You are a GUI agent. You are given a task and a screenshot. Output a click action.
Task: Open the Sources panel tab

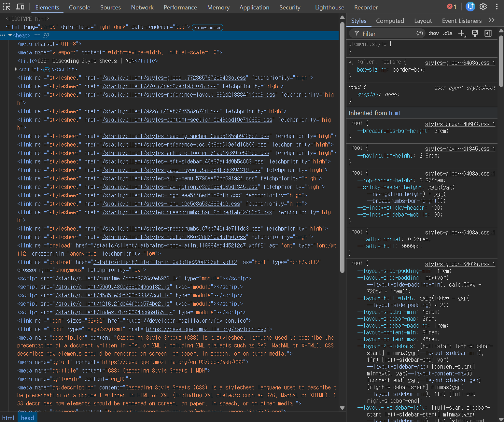coord(110,7)
